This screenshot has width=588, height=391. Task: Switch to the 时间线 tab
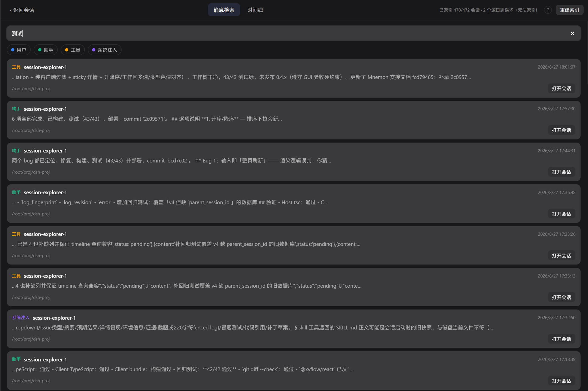(x=255, y=10)
